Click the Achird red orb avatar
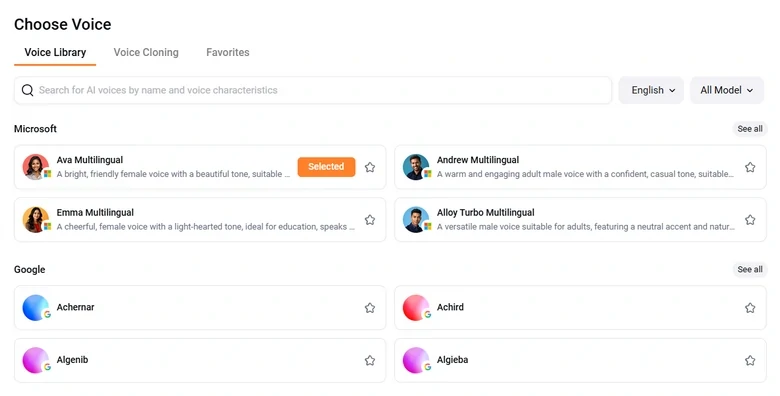 click(416, 307)
